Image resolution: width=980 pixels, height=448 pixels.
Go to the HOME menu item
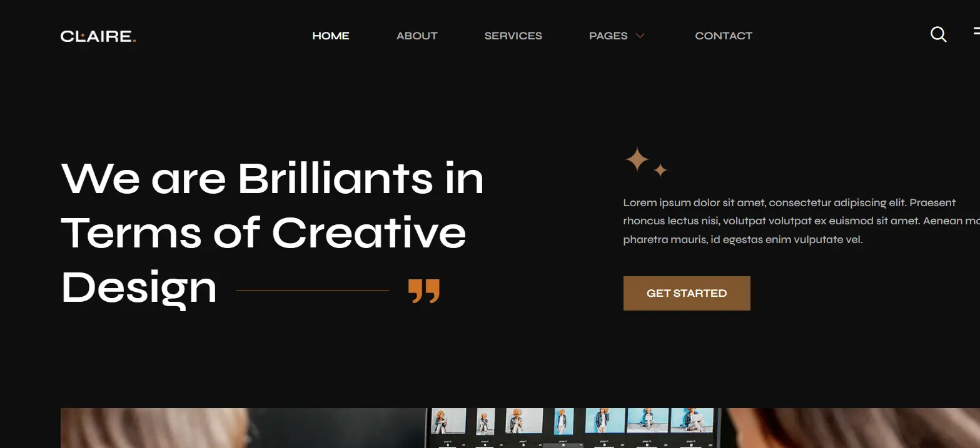(331, 36)
